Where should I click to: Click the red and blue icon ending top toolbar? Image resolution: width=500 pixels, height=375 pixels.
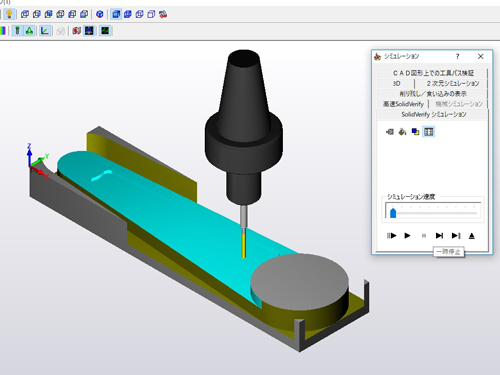coord(163,14)
